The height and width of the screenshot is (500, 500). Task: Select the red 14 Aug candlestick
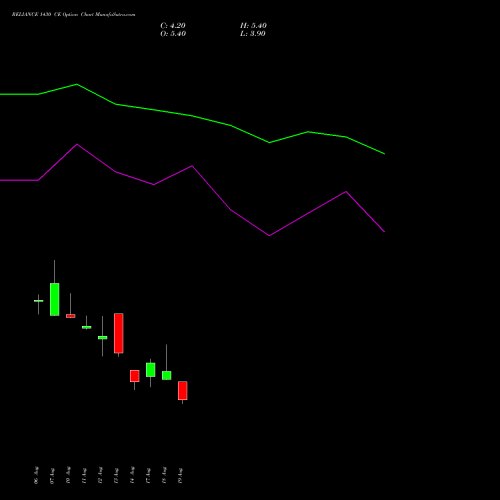(x=135, y=376)
